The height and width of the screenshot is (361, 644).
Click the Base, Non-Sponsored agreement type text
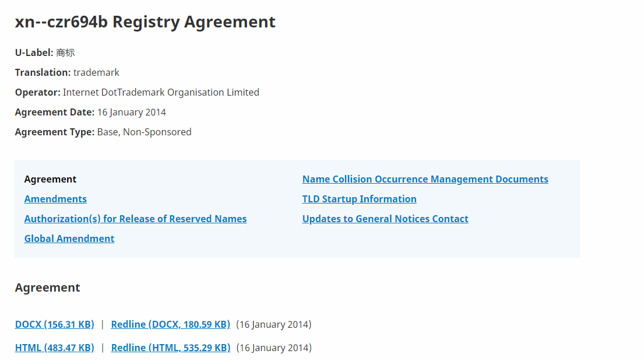pyautogui.click(x=144, y=132)
